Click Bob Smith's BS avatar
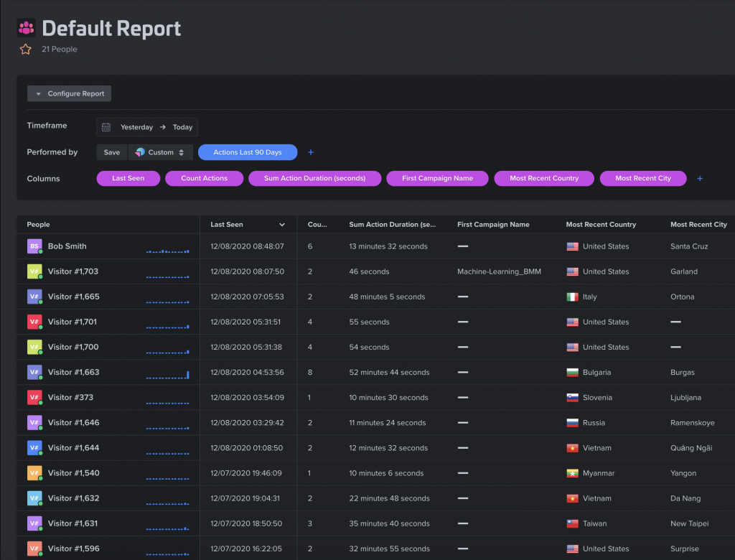This screenshot has height=560, width=735. coord(34,246)
